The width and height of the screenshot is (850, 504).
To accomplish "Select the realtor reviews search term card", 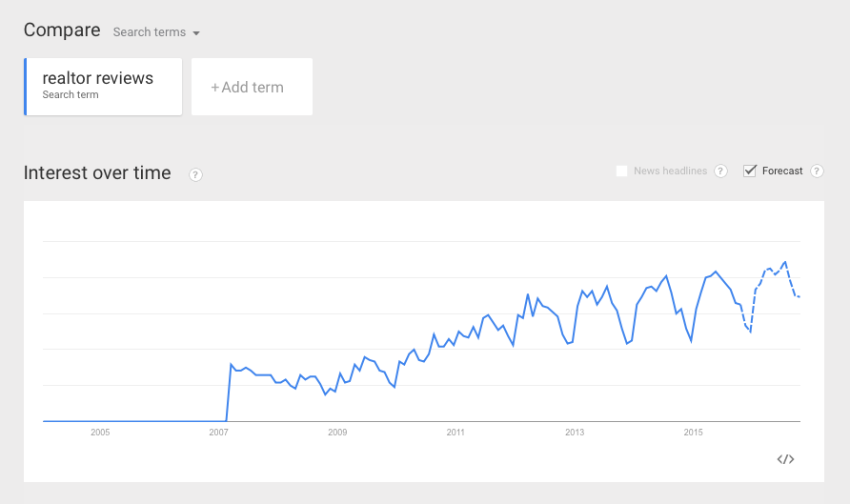I will click(103, 87).
